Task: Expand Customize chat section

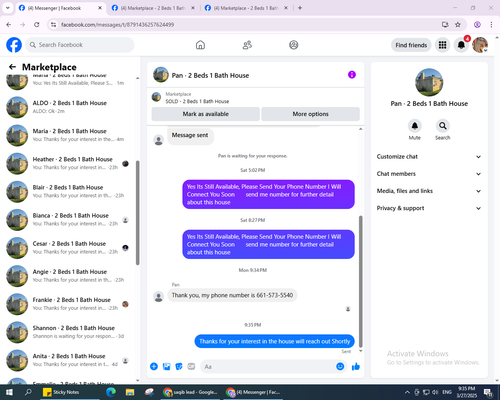Action: tap(429, 157)
